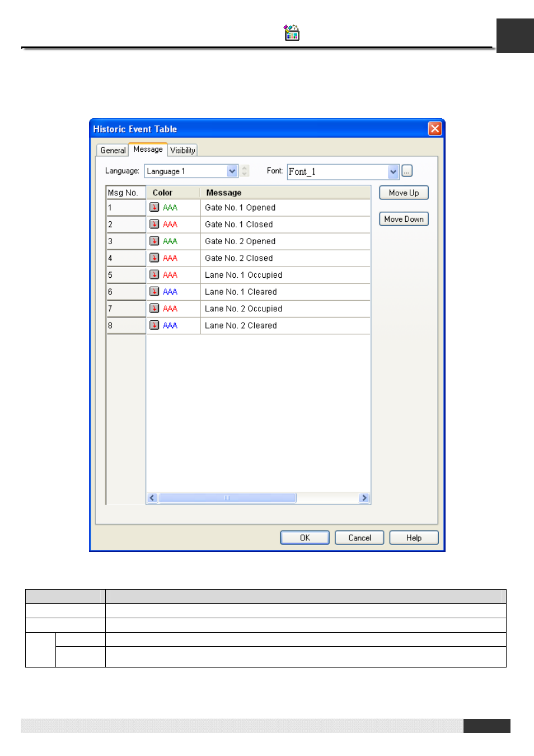Select row header number 4
The height and width of the screenshot is (756, 534).
126,258
